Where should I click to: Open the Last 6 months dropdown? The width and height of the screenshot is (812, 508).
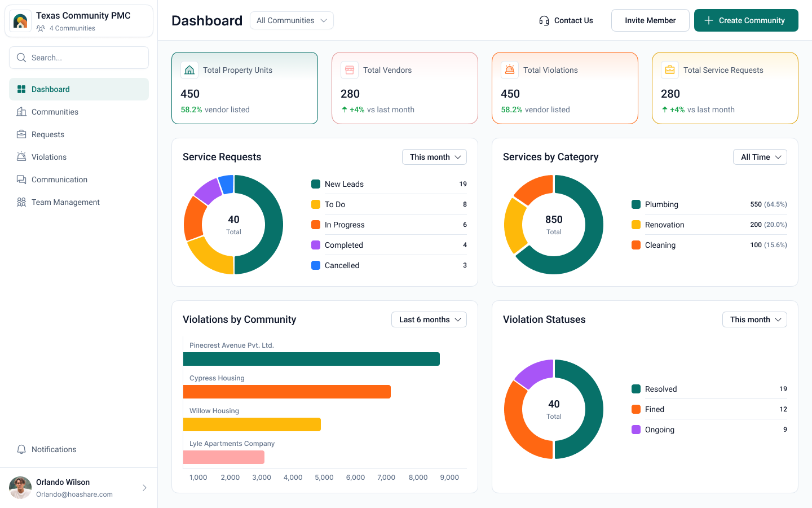click(x=429, y=319)
